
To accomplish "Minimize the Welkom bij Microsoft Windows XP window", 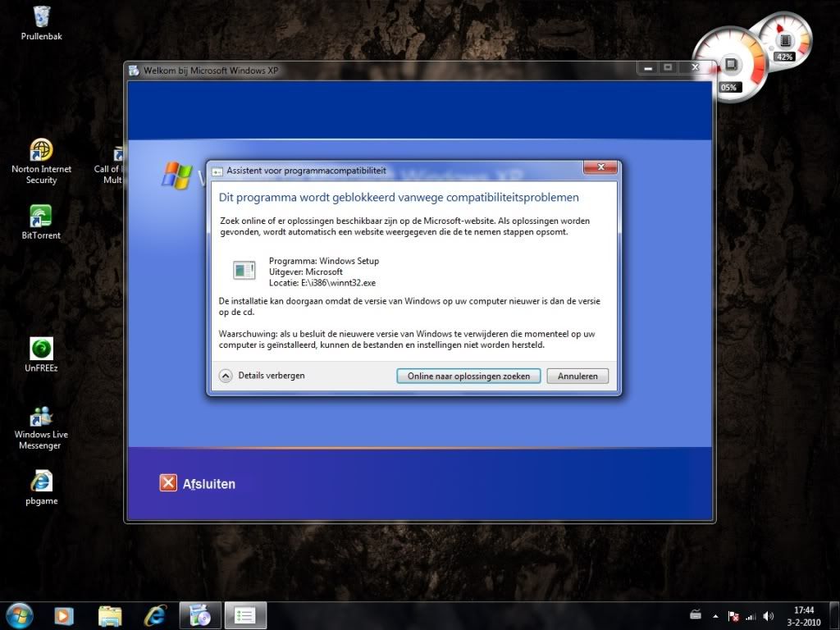I will coord(648,67).
